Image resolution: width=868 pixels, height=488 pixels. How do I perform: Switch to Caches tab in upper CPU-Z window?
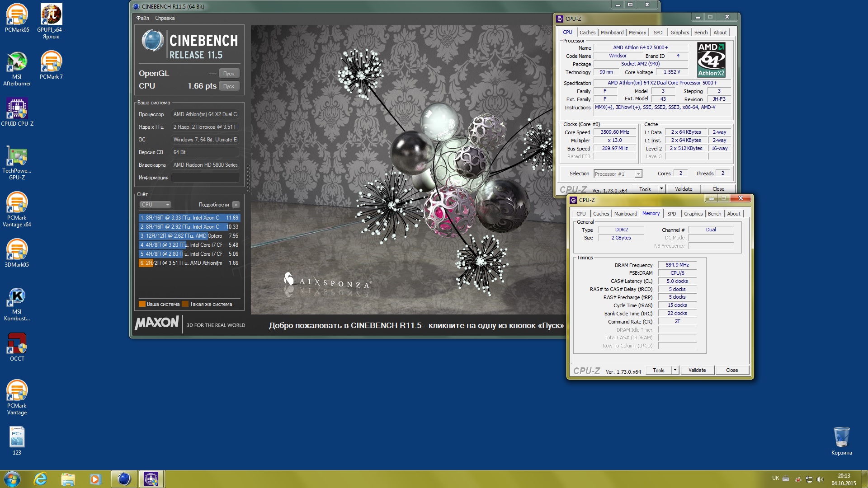click(x=587, y=33)
